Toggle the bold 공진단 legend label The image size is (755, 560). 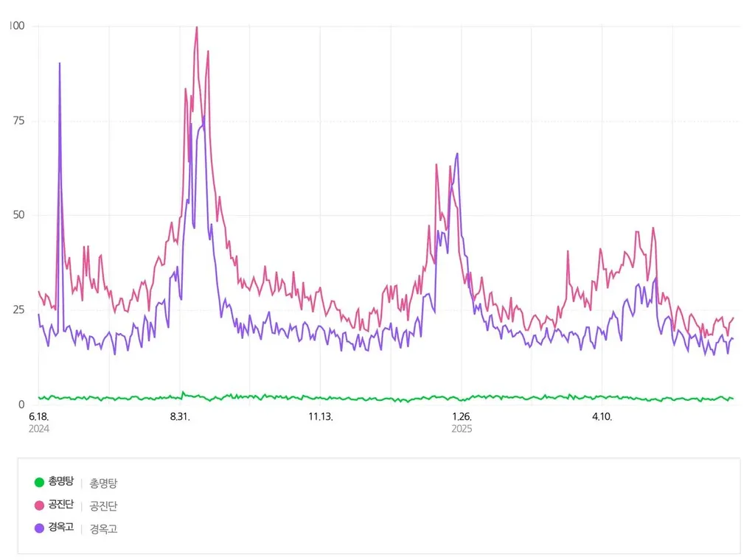61,505
